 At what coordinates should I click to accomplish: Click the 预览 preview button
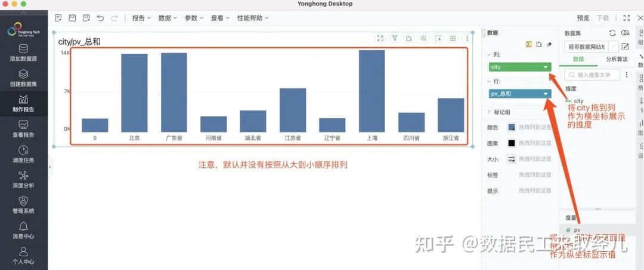pos(583,18)
